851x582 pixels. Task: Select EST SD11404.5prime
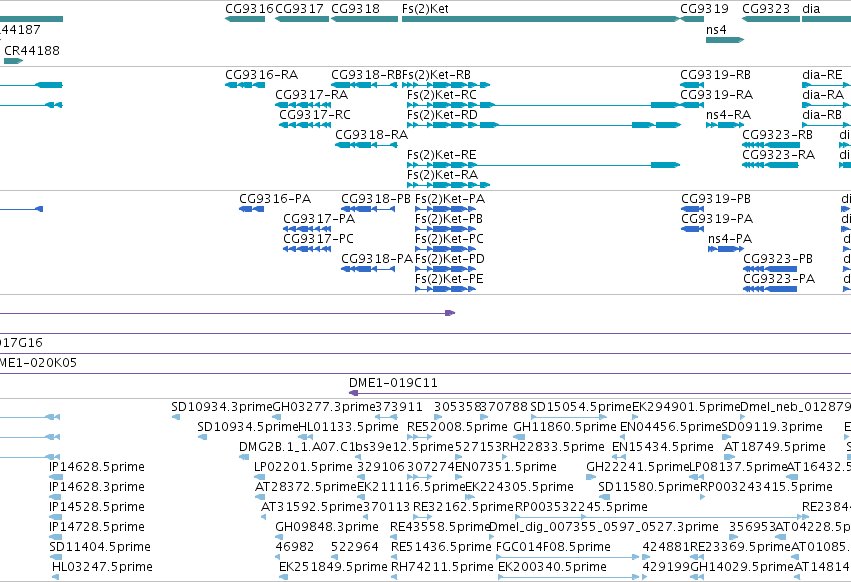100,547
